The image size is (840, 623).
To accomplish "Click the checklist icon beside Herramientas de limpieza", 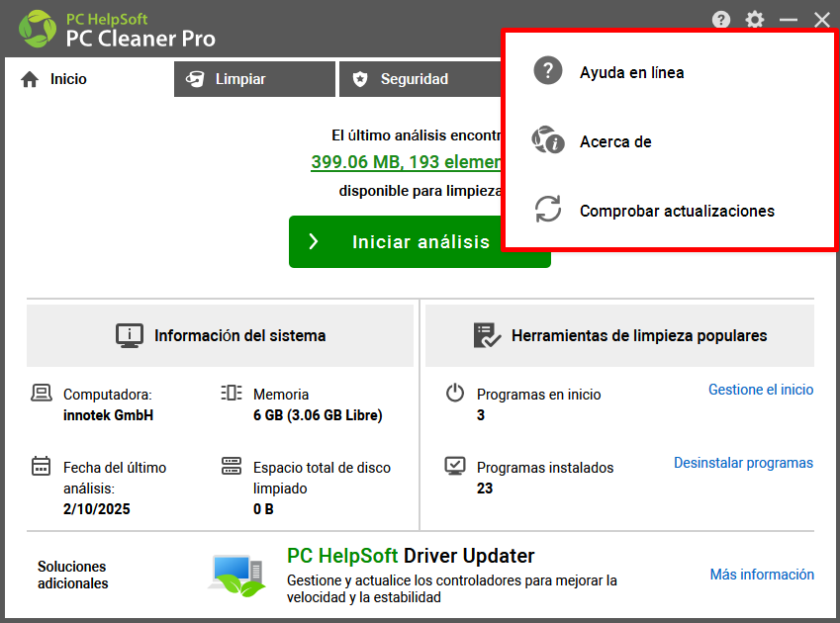I will point(487,335).
